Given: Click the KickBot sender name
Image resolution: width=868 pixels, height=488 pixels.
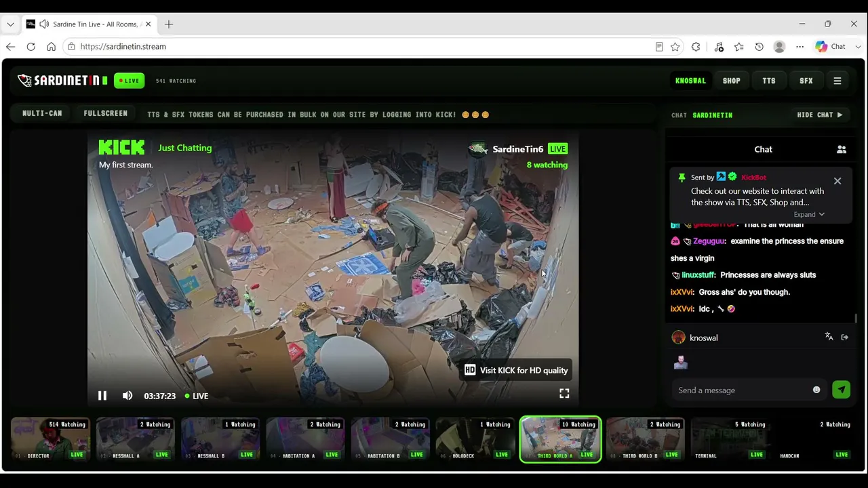Looking at the screenshot, I should click(x=753, y=178).
